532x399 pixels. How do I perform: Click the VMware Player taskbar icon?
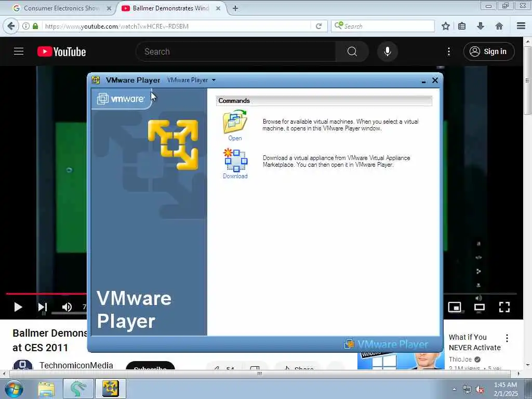(x=110, y=389)
